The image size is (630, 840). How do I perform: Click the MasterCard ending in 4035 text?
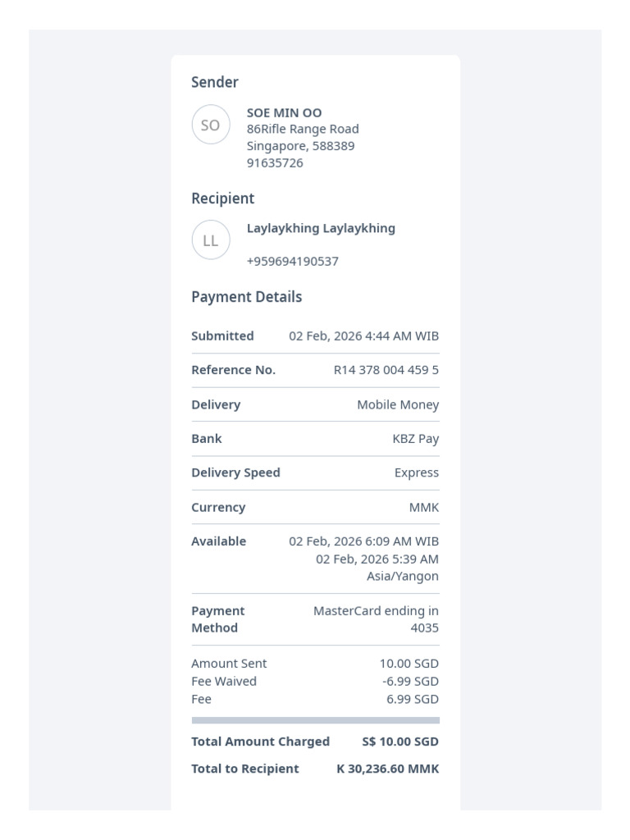tap(376, 619)
